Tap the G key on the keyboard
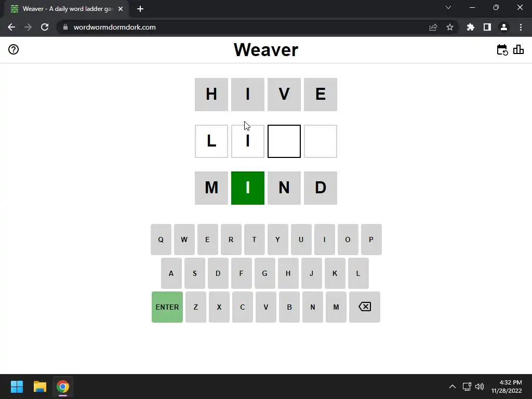Screen dimensions: 532x399 tap(265, 273)
